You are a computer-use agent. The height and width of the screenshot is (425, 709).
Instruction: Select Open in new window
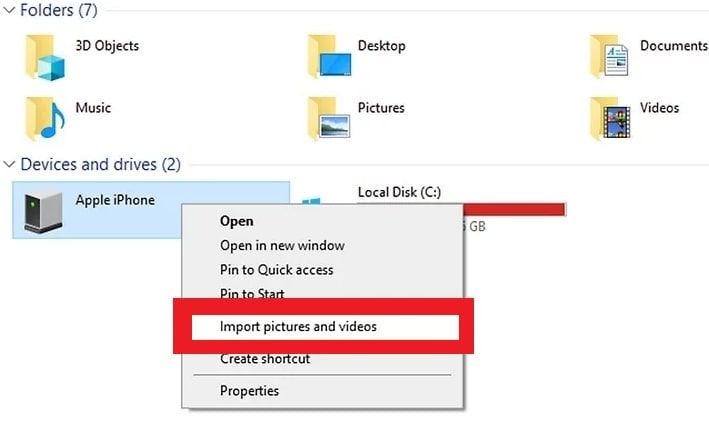(282, 246)
